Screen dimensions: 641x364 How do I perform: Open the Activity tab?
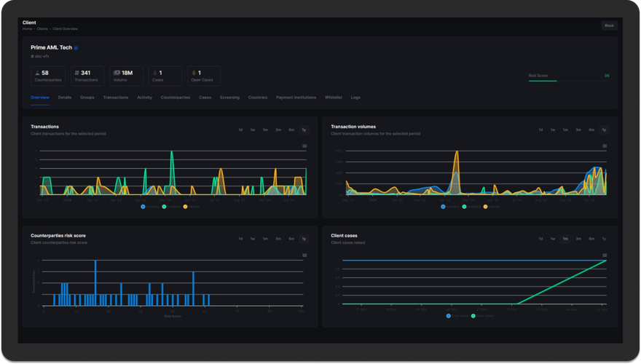pos(144,98)
